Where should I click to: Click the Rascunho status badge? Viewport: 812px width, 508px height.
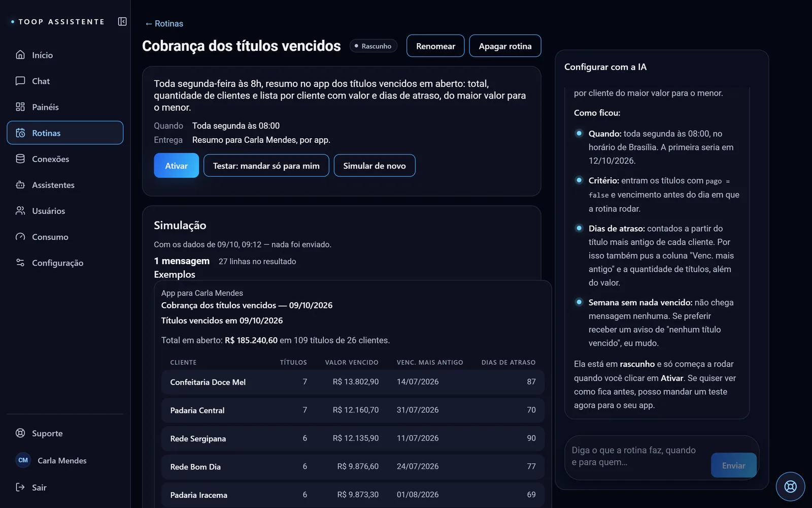(x=373, y=46)
